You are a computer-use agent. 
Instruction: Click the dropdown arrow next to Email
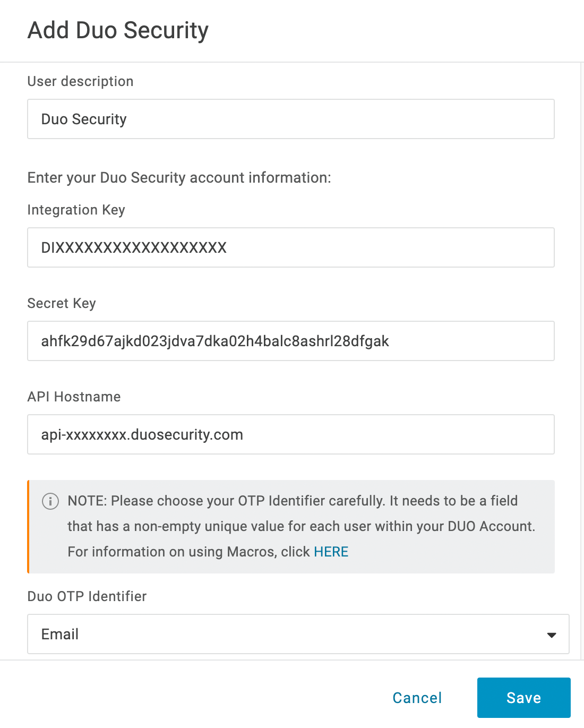pos(551,634)
